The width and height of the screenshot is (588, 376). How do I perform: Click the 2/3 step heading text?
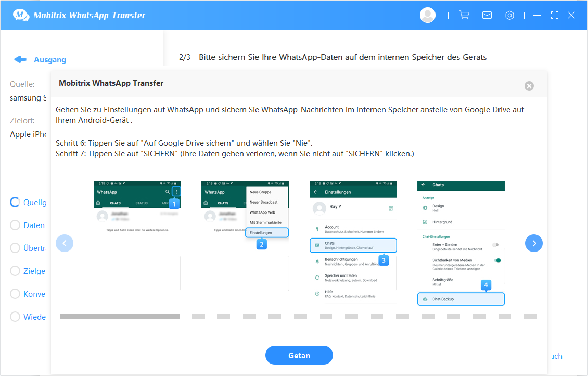click(x=333, y=57)
